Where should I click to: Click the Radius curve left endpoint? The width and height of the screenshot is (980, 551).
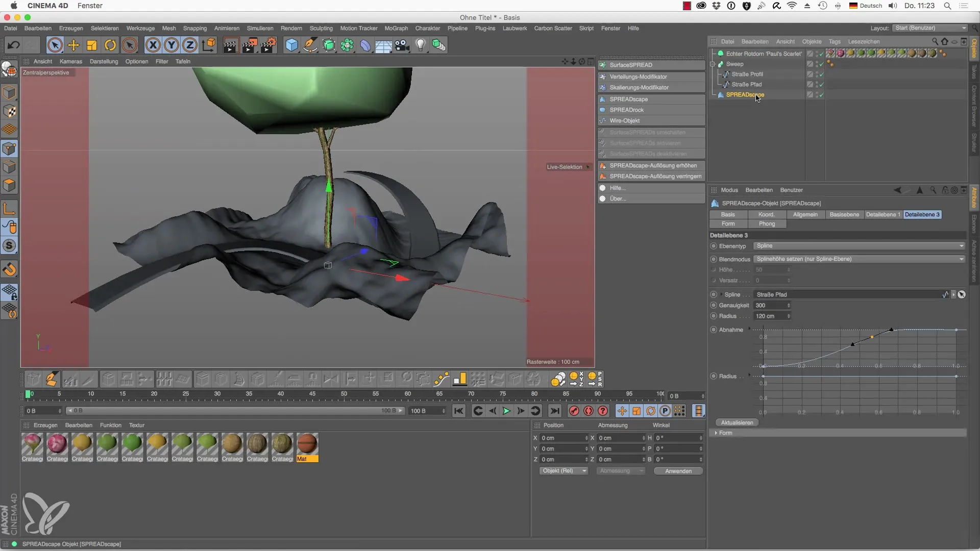[x=763, y=376]
